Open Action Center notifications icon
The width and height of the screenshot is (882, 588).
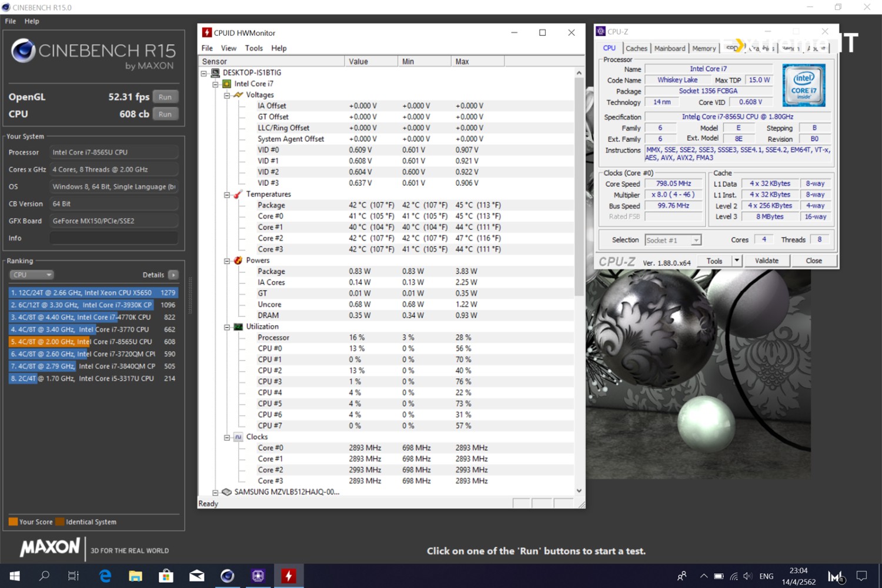[x=861, y=576]
